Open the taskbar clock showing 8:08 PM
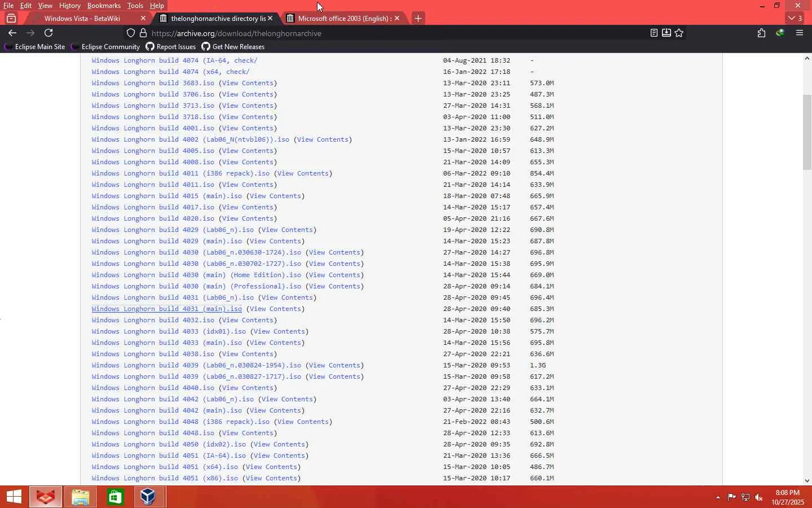Viewport: 812px width, 508px height. click(x=788, y=497)
